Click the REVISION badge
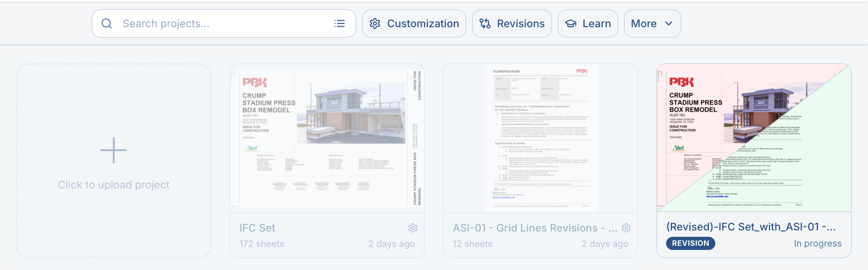 coord(690,243)
